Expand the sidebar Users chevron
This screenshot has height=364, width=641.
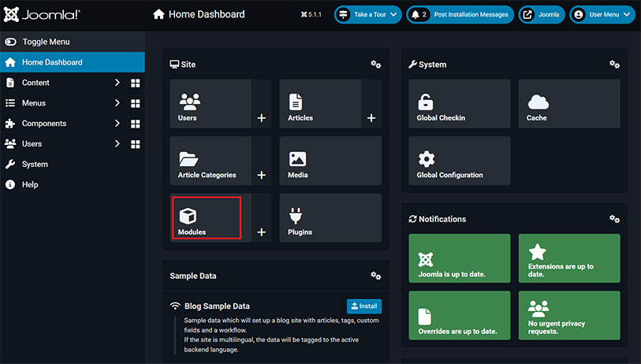tap(117, 144)
